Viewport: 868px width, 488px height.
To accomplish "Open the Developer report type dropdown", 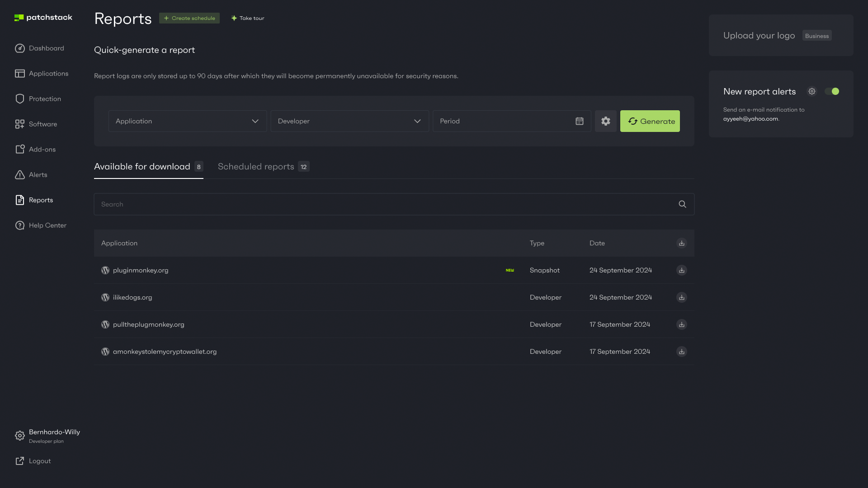I will pyautogui.click(x=349, y=121).
